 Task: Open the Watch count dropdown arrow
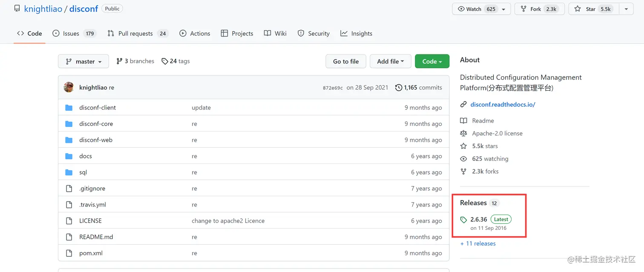pyautogui.click(x=503, y=9)
